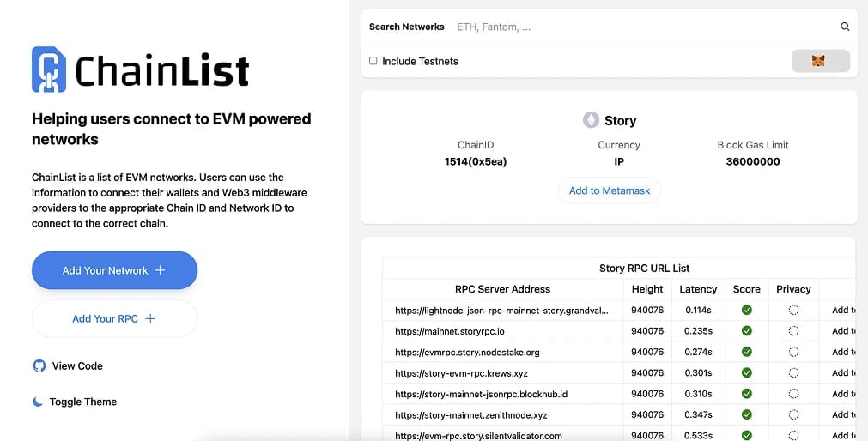Screen dimensions: 868x441
Task: Enable the Include Testnets checkbox
Action: click(x=373, y=61)
